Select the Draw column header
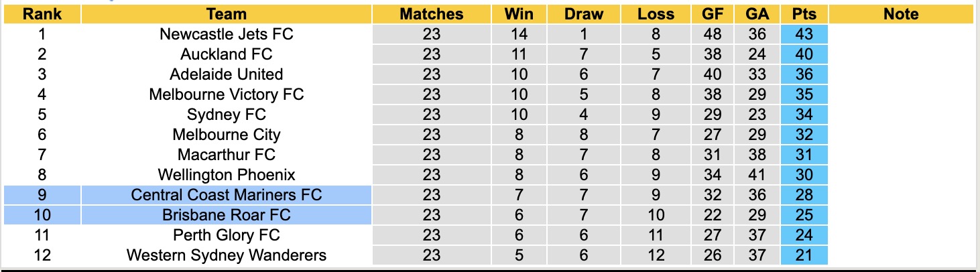The height and width of the screenshot is (272, 980). [584, 14]
